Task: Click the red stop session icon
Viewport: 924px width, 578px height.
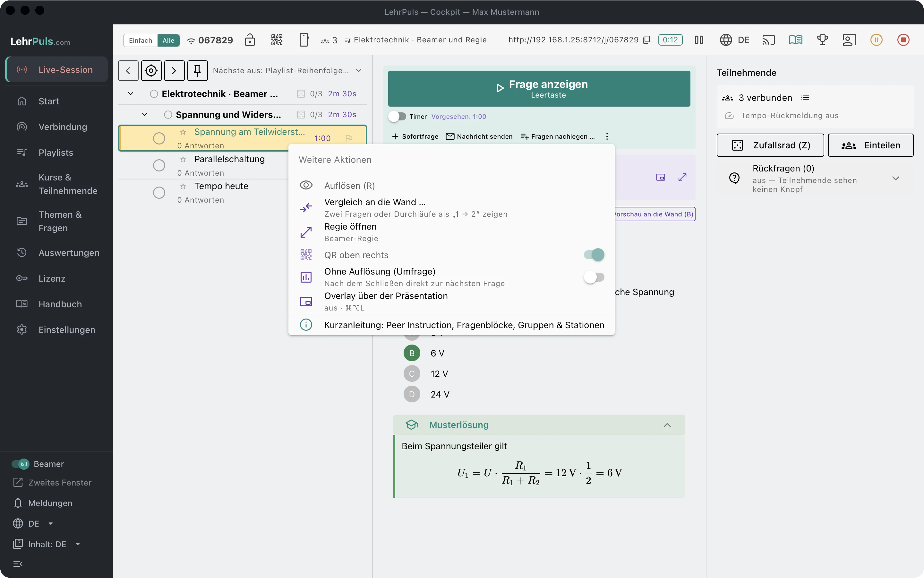Action: 903,40
